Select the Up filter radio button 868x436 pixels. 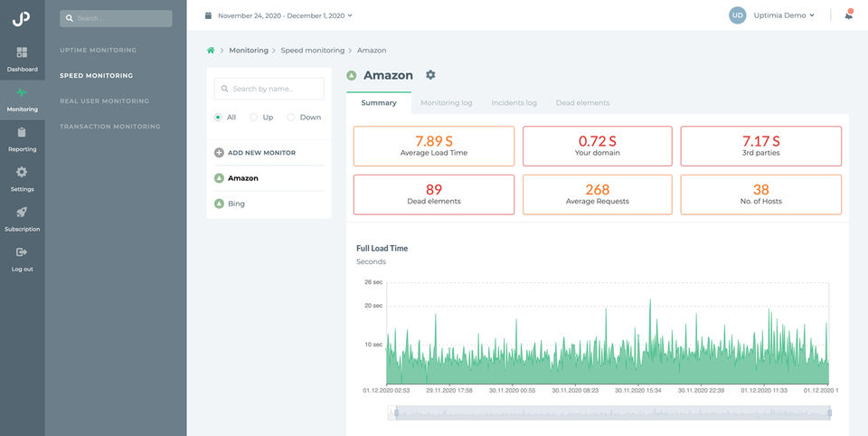(x=254, y=117)
